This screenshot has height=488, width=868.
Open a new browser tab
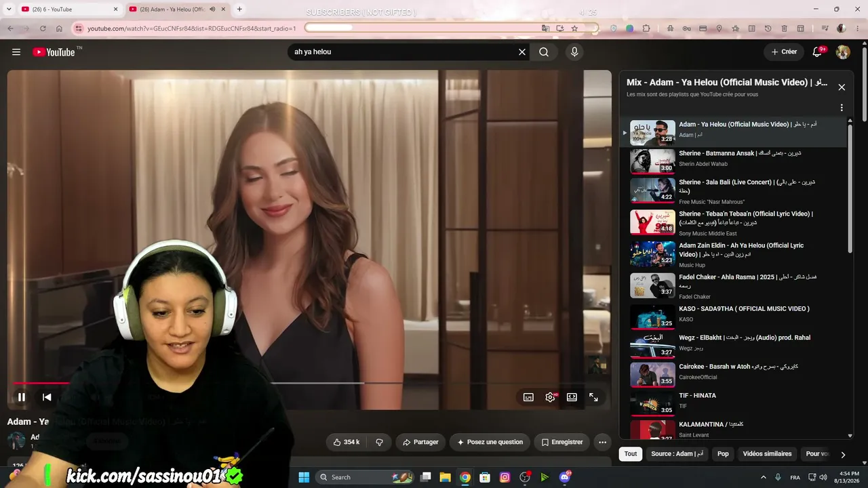(239, 9)
